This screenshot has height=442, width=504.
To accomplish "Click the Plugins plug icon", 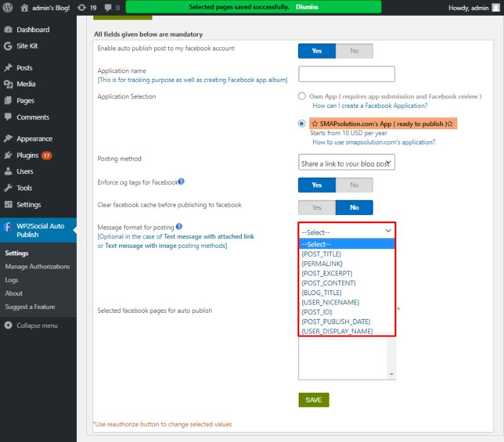I will (x=8, y=155).
